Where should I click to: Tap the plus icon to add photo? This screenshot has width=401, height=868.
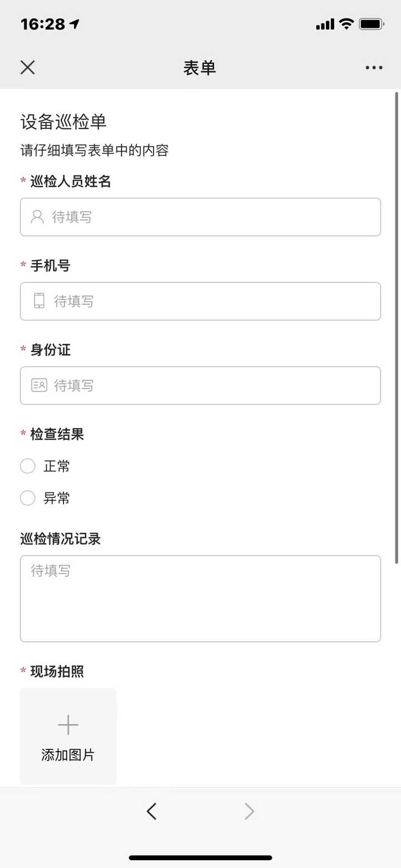pos(68,725)
